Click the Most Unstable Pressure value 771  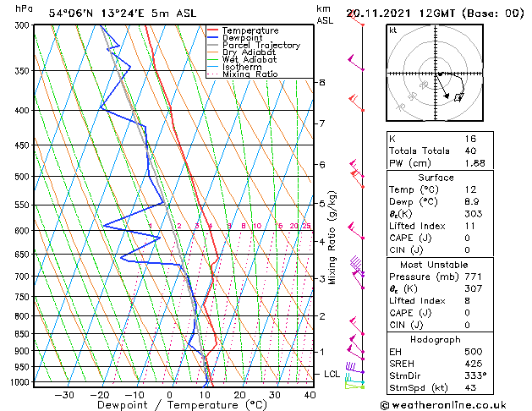[474, 277]
